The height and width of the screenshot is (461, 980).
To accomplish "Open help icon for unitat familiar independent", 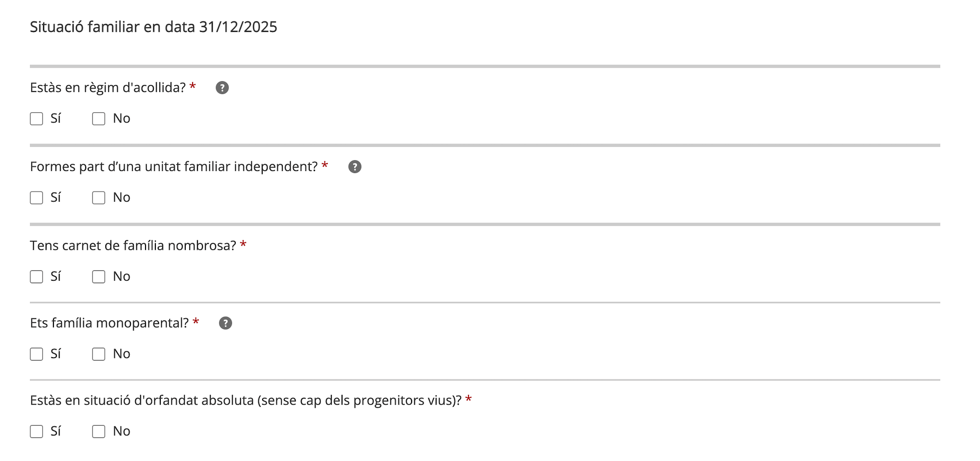I will pyautogui.click(x=355, y=167).
